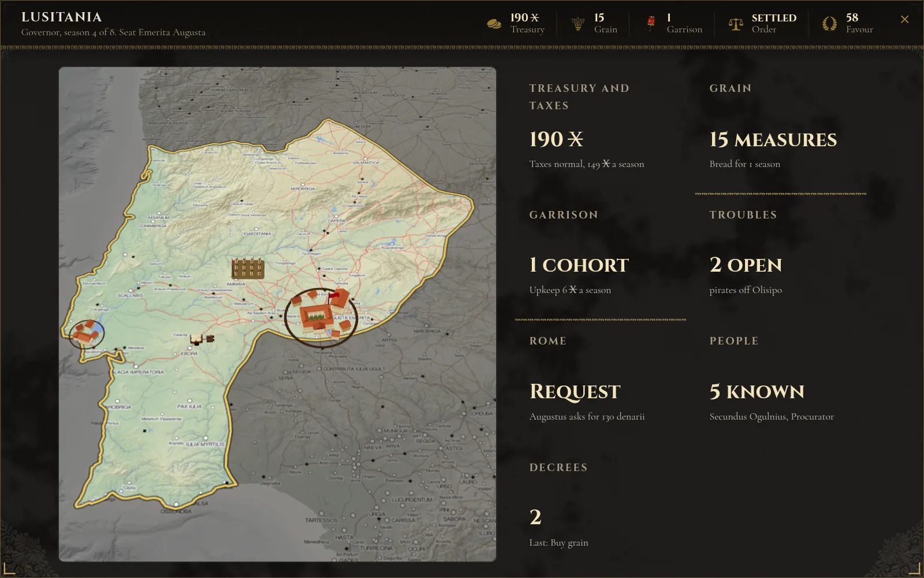924x578 pixels.
Task: Open the Garrison section with 1 cohort
Action: [601, 257]
